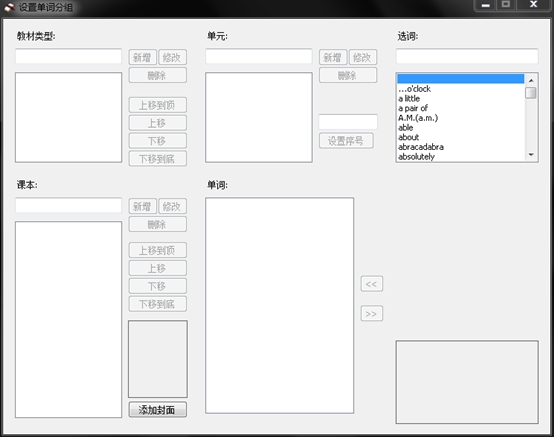The image size is (554, 437).
Task: Click 下移到底 button in 教材类型 section
Action: click(158, 159)
